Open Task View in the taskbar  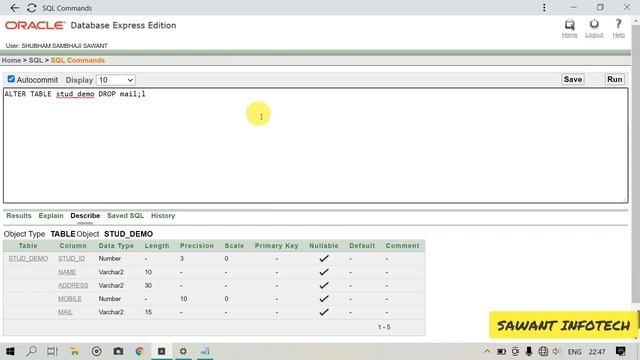52,351
